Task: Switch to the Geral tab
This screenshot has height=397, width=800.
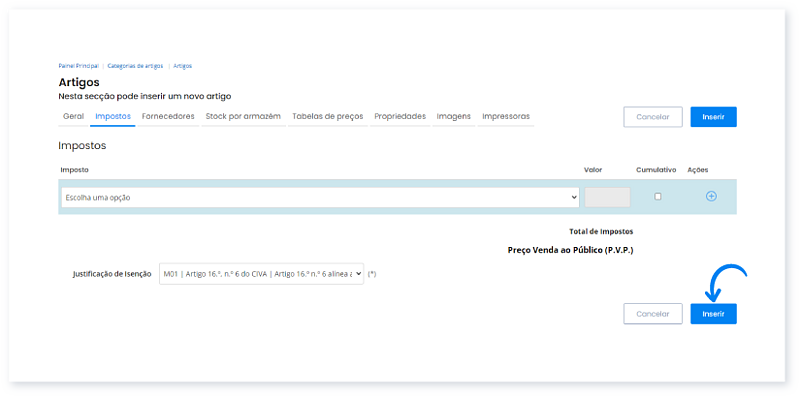Action: (73, 117)
